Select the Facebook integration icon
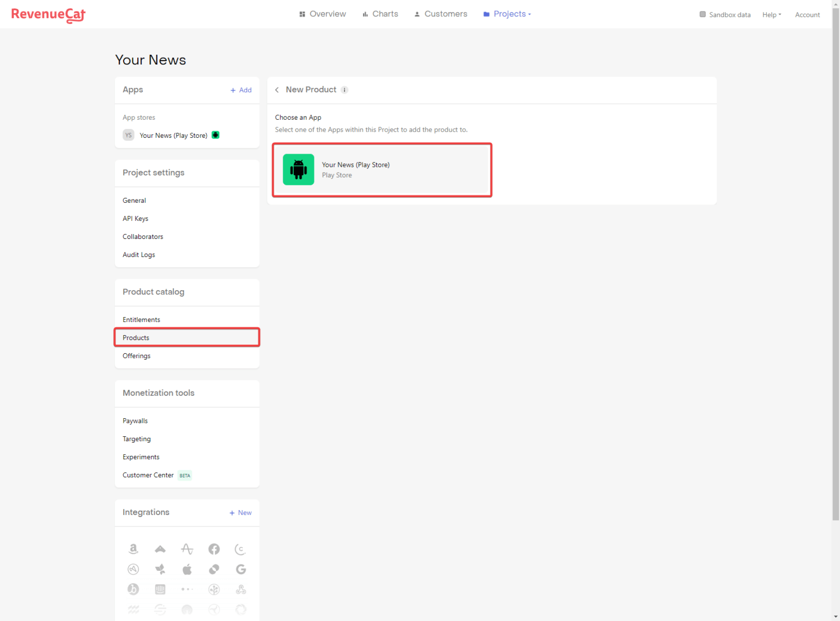The width and height of the screenshot is (840, 621). pos(214,549)
